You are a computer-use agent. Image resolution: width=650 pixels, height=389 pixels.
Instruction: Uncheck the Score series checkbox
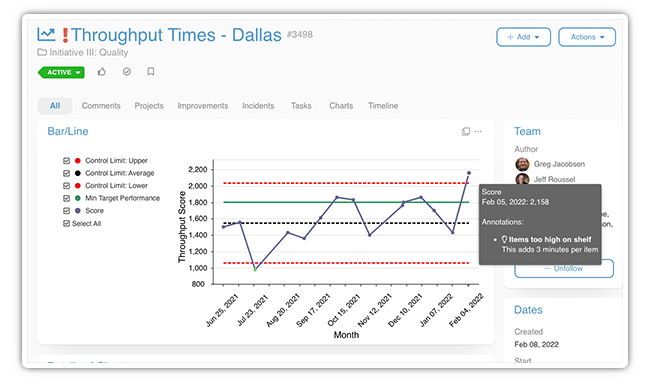pos(66,211)
